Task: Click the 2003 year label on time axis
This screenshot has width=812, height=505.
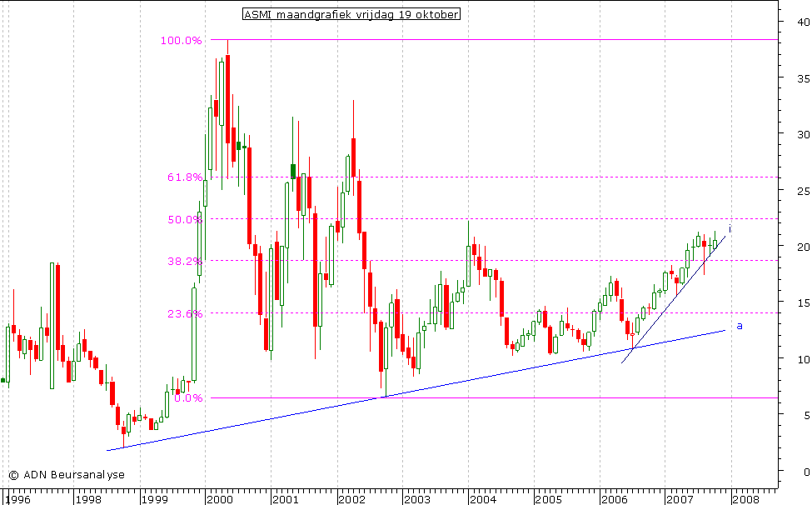Action: point(417,499)
